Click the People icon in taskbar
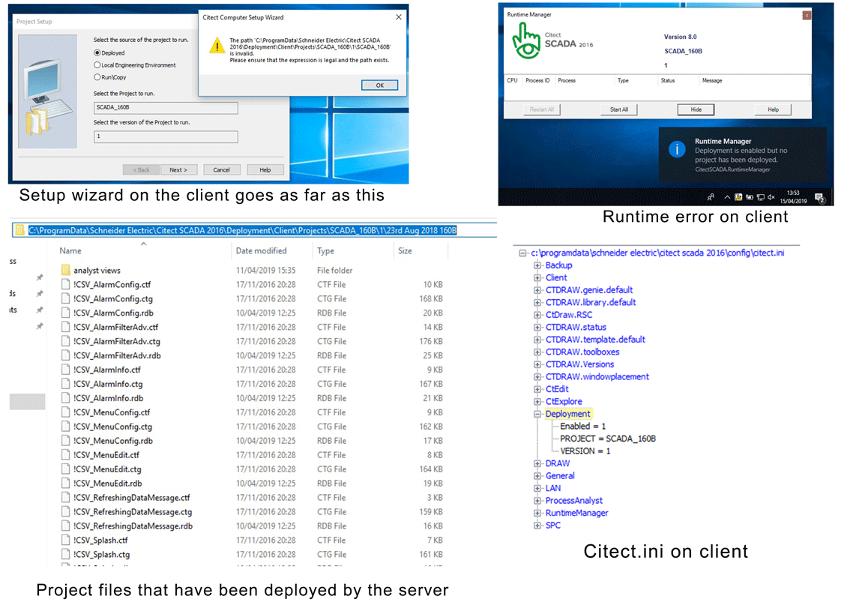The height and width of the screenshot is (614, 868). pos(711,197)
